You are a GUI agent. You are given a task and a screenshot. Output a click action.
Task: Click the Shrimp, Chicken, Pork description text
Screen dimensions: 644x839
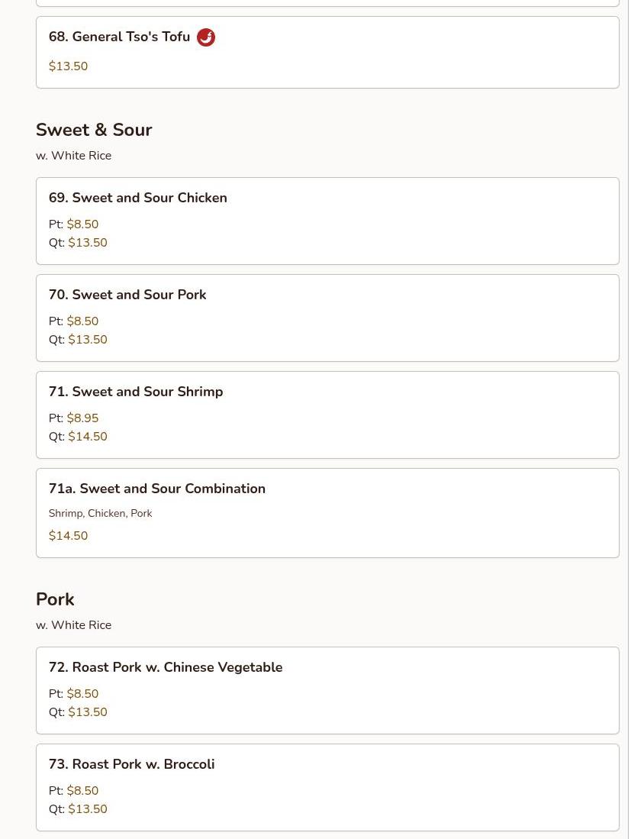101,514
